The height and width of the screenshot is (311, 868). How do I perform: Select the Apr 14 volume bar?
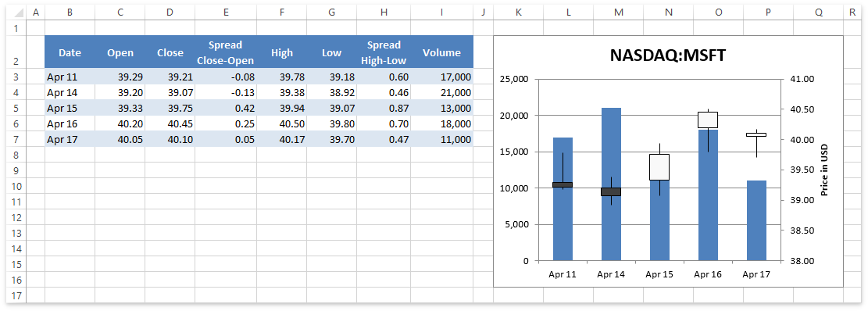[611, 184]
